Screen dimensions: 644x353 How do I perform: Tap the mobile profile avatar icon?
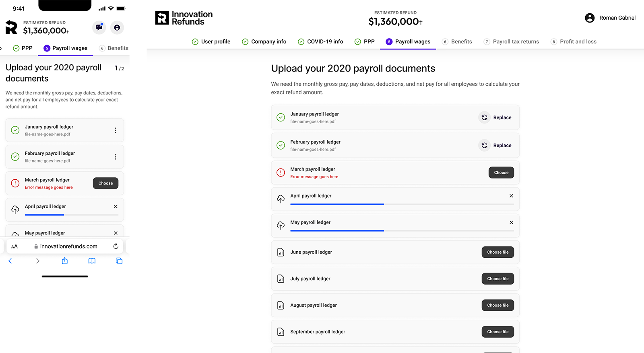click(117, 27)
